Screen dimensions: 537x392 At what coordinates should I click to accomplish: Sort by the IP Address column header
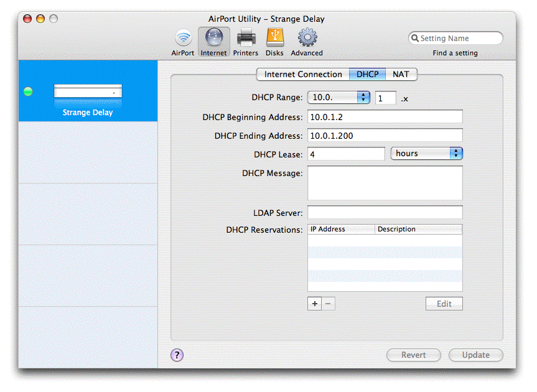click(x=340, y=229)
